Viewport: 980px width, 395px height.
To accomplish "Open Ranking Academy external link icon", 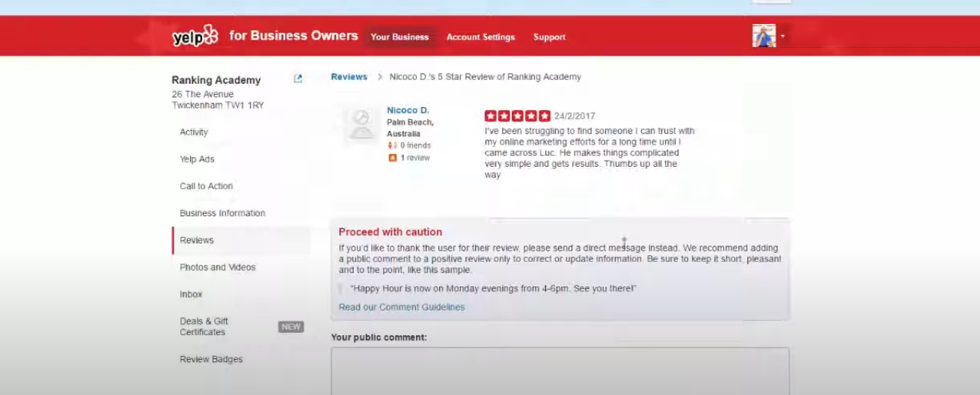I will tap(298, 79).
